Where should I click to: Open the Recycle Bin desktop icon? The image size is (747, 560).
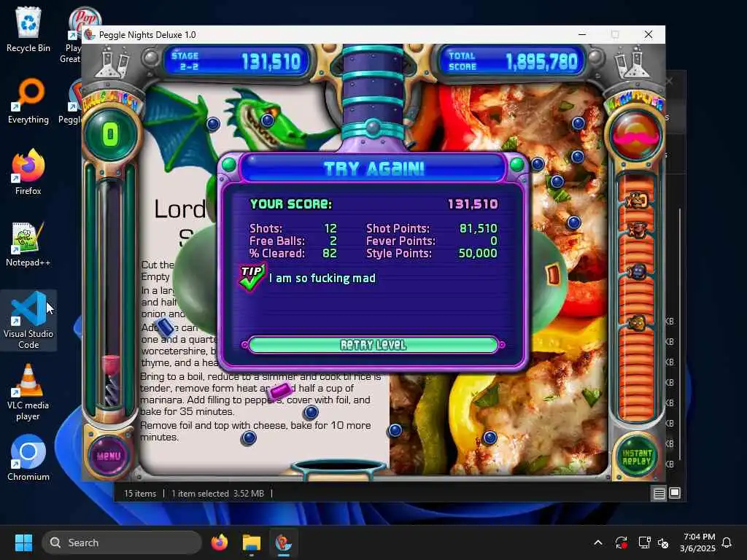28,29
